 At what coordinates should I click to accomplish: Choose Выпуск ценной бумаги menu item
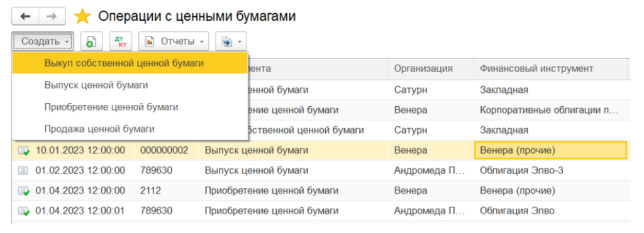click(130, 85)
